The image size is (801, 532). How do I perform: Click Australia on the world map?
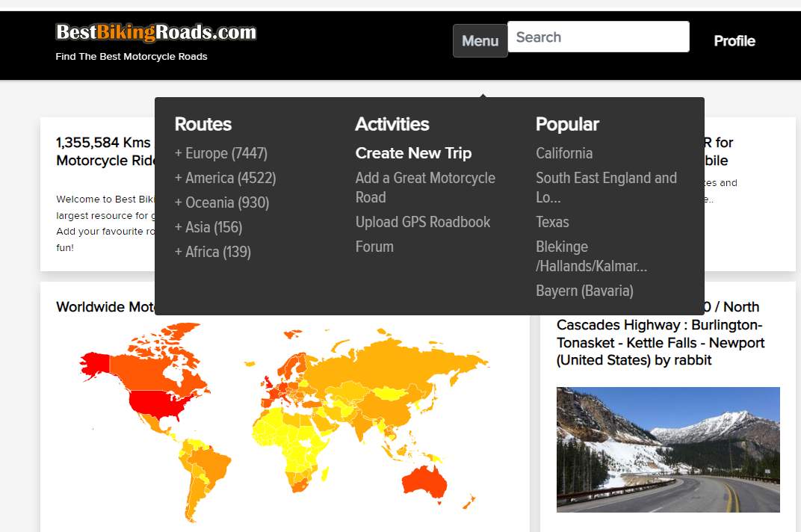tap(424, 481)
